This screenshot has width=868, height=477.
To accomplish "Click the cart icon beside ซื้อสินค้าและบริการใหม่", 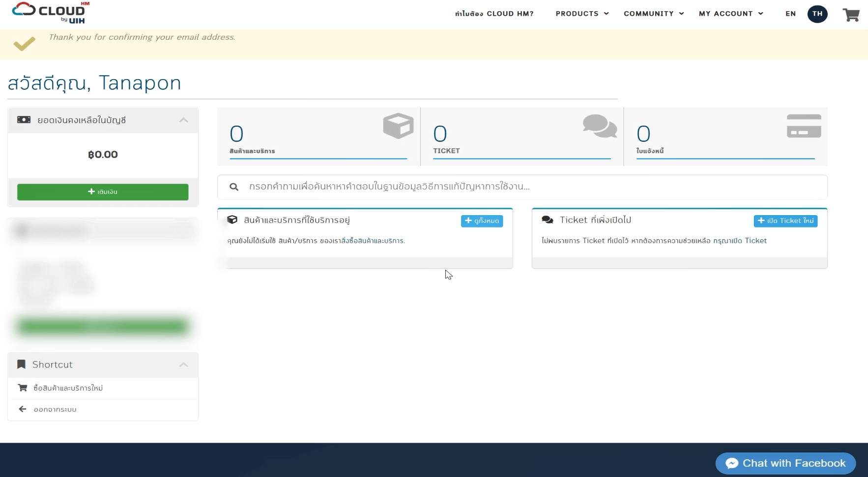I will tap(22, 388).
